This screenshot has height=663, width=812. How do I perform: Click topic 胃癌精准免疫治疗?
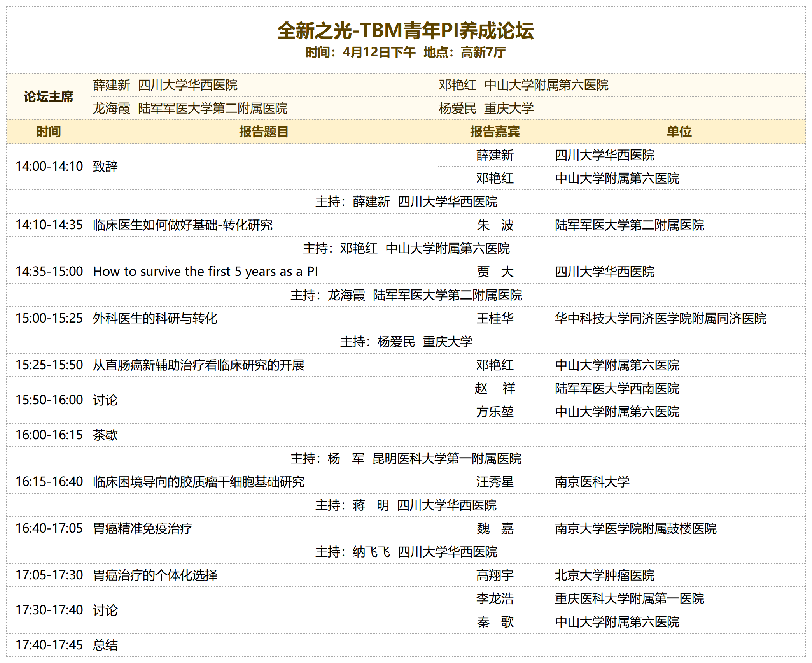(x=143, y=528)
